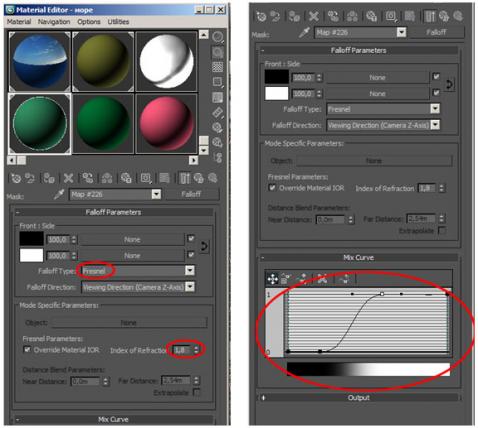The height and width of the screenshot is (428, 478).
Task: Open the Navigation menu
Action: click(x=54, y=22)
